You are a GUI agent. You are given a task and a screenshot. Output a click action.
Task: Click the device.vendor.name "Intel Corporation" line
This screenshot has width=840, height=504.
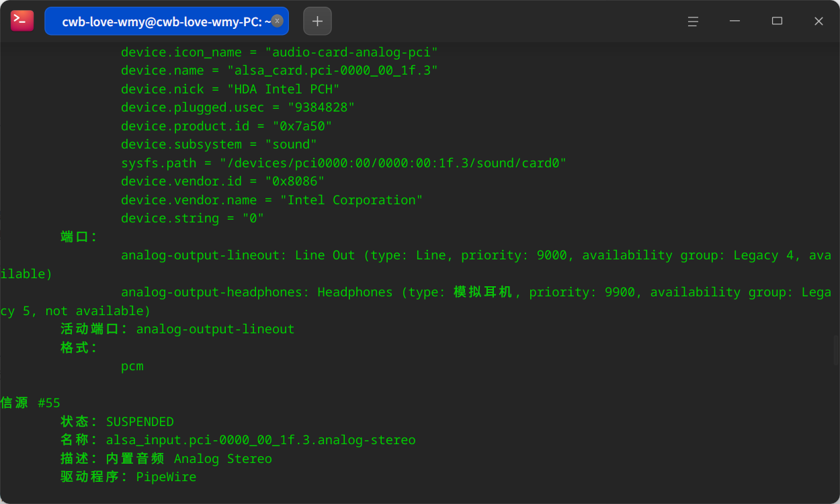(272, 200)
